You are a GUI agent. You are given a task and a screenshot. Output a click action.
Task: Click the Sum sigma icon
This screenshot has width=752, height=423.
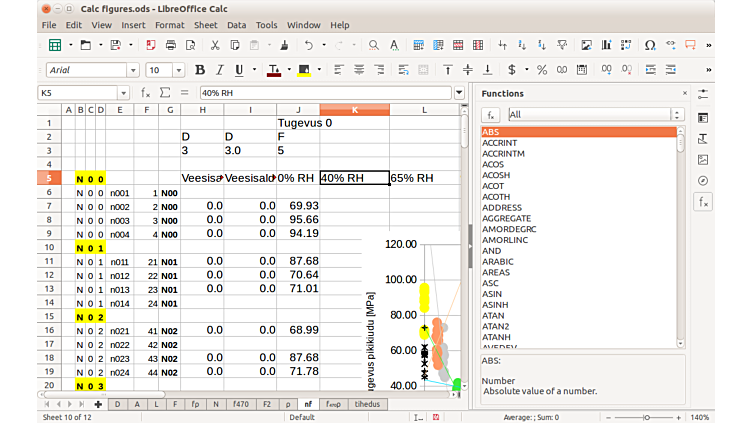coord(165,93)
